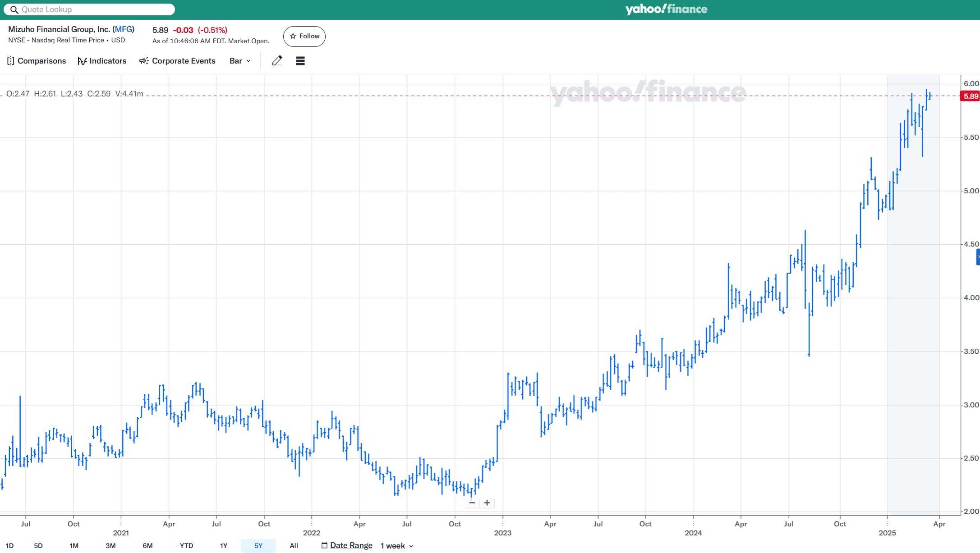This screenshot has width=980, height=553.
Task: Expand the side panel arrow on right edge
Action: pyautogui.click(x=978, y=257)
